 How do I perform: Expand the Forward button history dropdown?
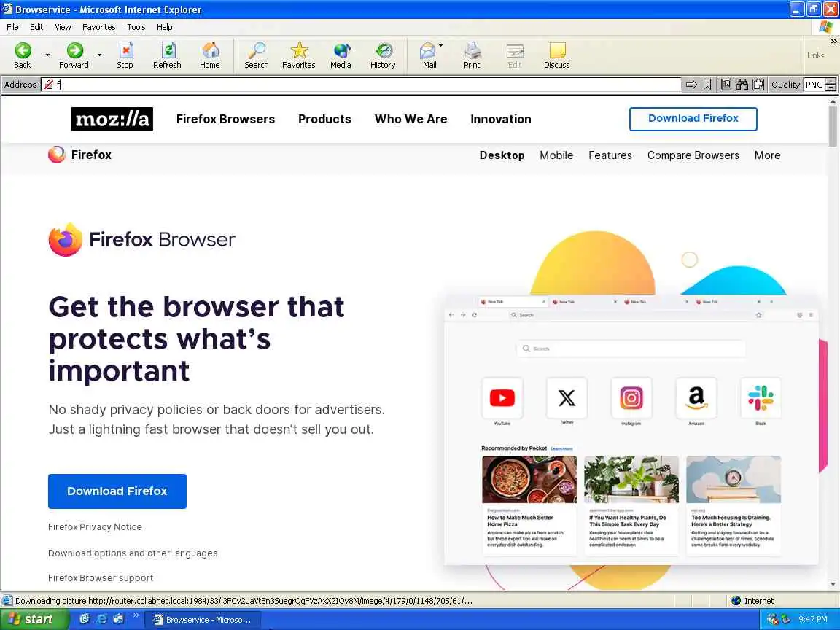coord(100,55)
